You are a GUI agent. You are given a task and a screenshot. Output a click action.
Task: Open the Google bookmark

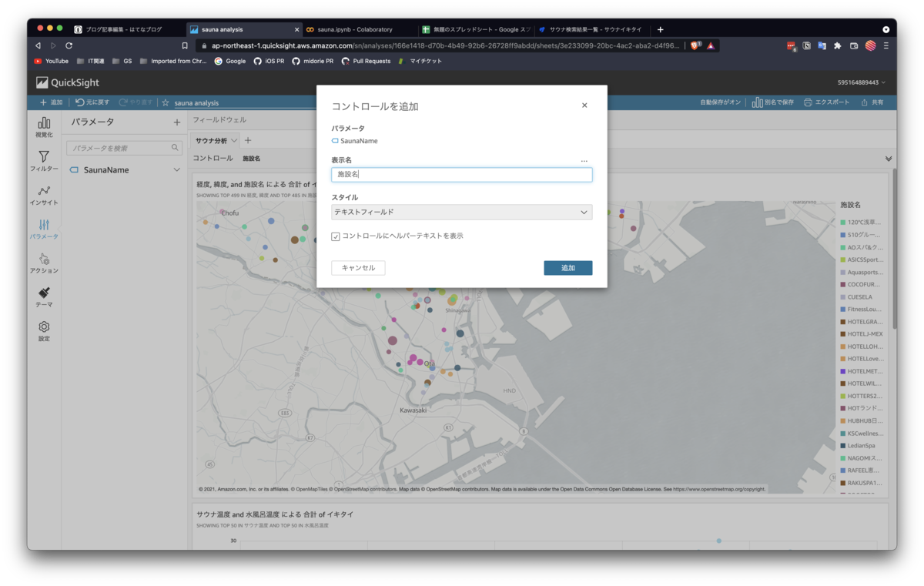click(x=230, y=61)
